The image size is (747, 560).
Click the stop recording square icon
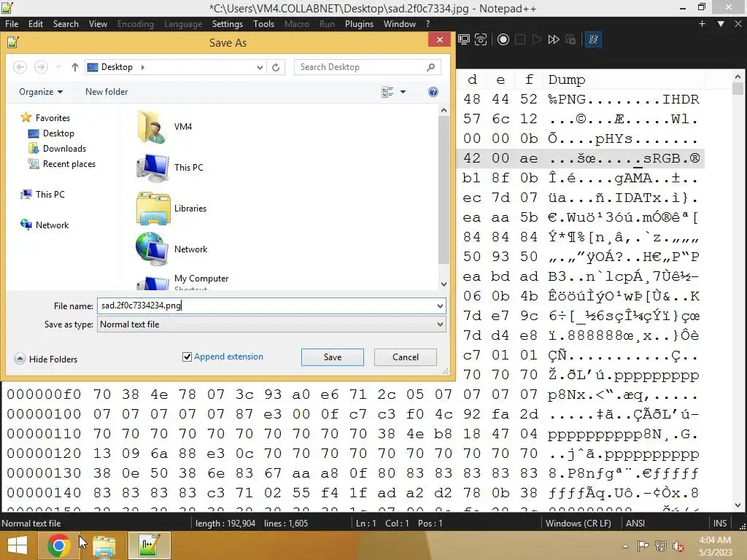(520, 39)
